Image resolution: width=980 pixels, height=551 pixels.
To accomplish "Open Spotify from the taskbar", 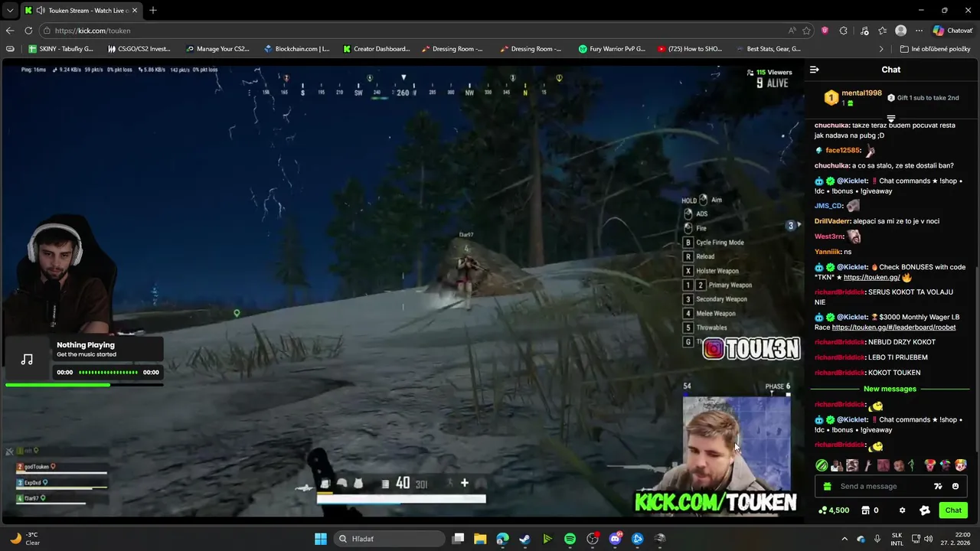I will pyautogui.click(x=570, y=539).
